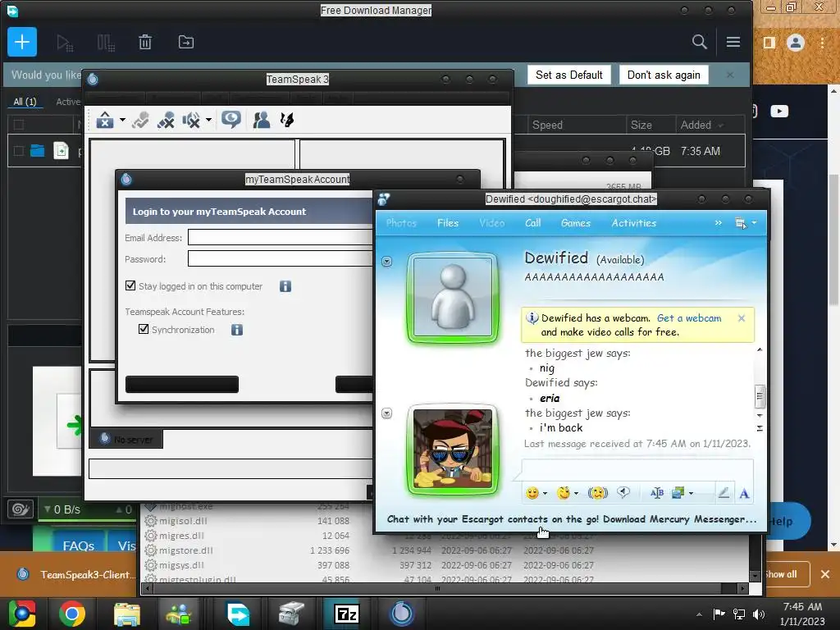The image size is (840, 630).
Task: Toggle Stay logged in on this computer
Action: (x=130, y=285)
